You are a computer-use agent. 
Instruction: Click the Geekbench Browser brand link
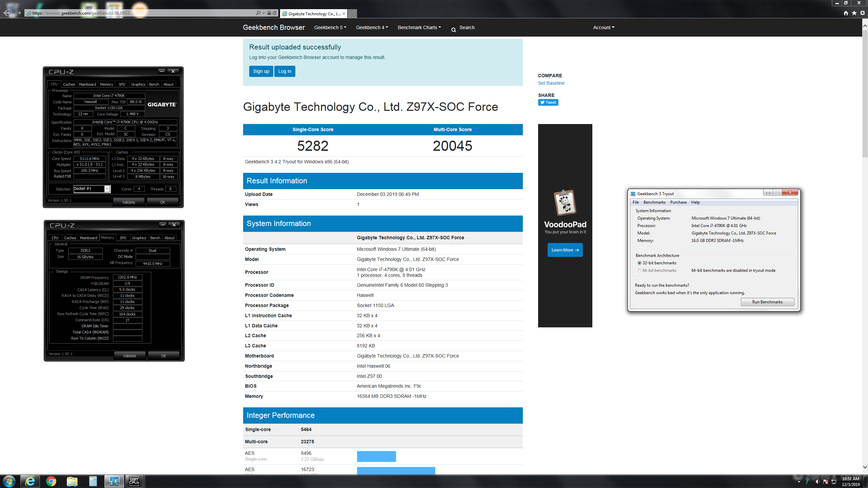click(274, 27)
